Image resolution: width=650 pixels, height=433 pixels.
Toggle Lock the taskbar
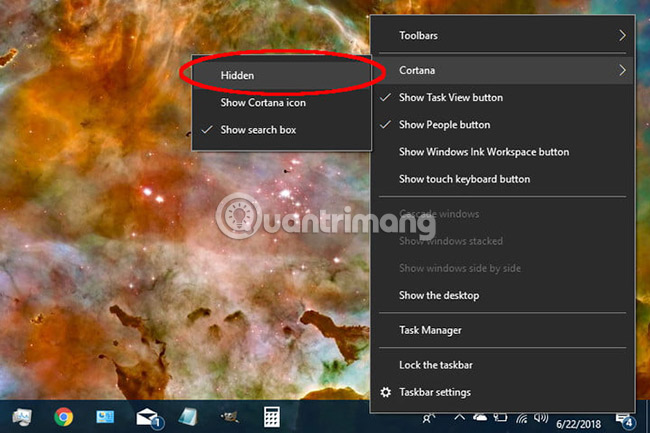[x=502, y=365]
